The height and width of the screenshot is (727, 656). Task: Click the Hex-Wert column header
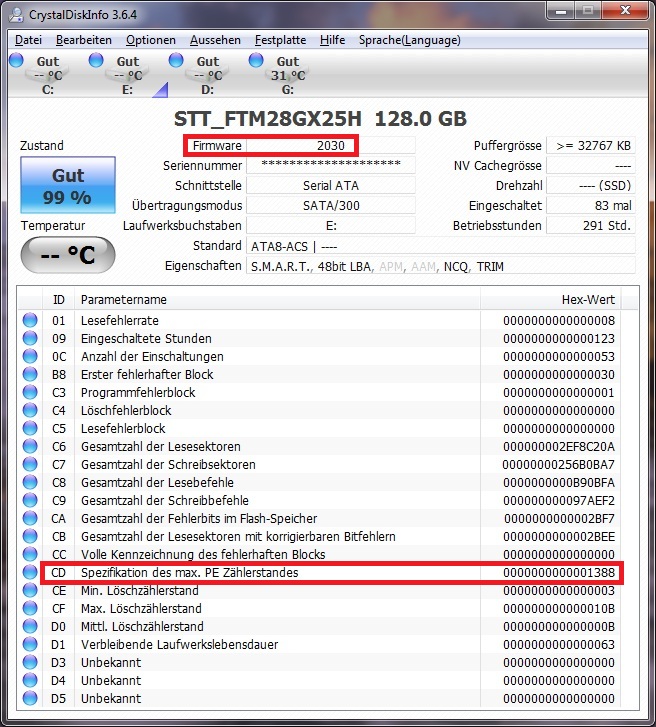click(x=550, y=300)
